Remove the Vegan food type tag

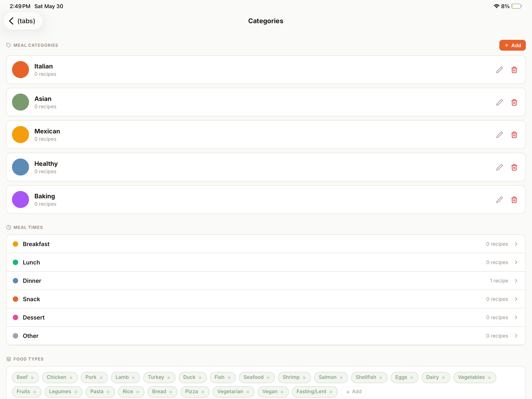tap(282, 392)
